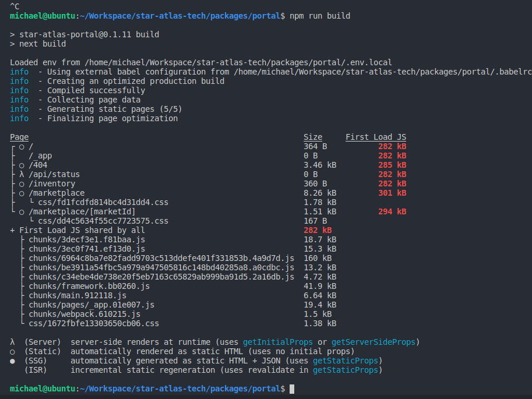
Task: Click the '(Server)' legend label
Action: [x=43, y=342]
